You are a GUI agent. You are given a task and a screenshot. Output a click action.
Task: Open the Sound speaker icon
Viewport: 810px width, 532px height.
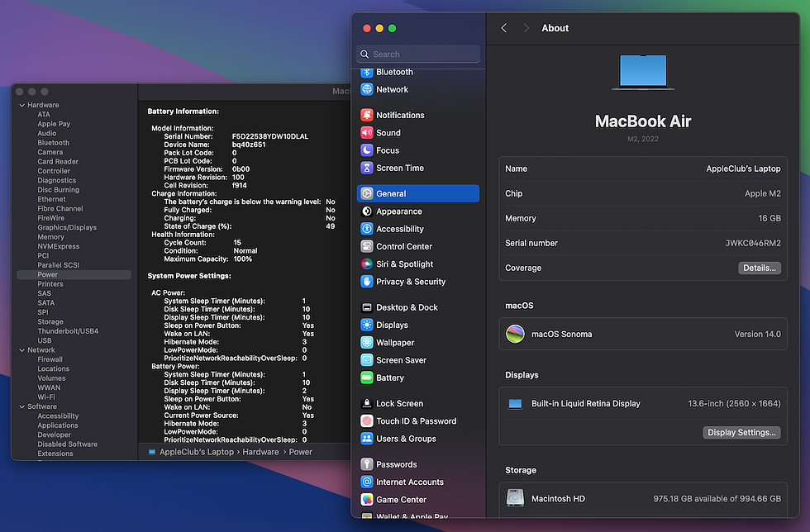pos(367,133)
